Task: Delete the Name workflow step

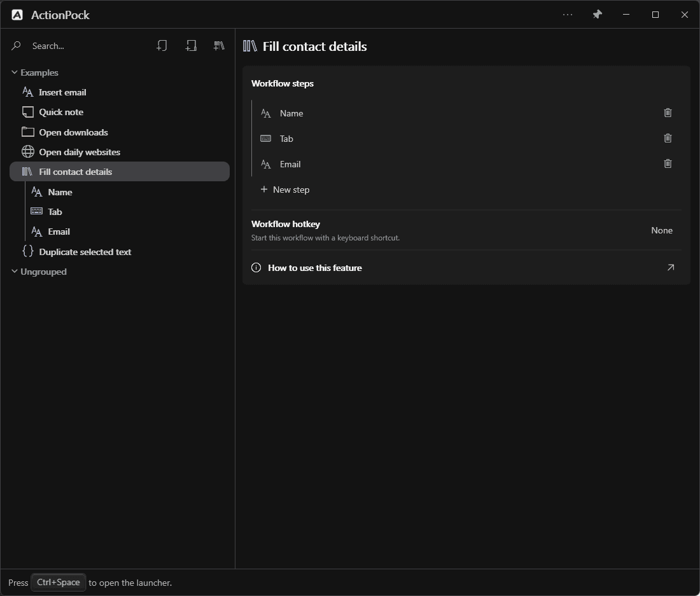Action: [x=668, y=113]
